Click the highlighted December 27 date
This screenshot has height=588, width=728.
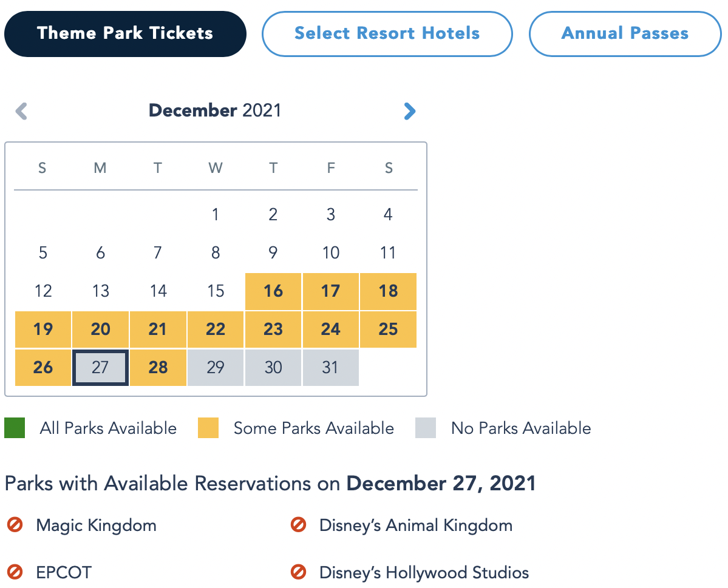pyautogui.click(x=100, y=367)
